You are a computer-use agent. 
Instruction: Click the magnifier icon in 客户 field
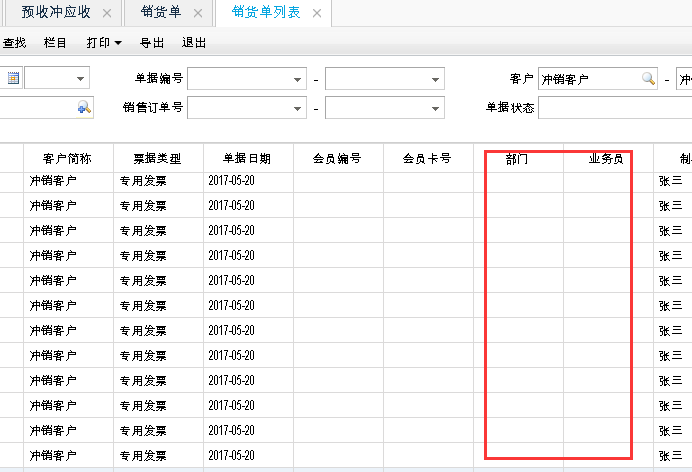coord(648,79)
